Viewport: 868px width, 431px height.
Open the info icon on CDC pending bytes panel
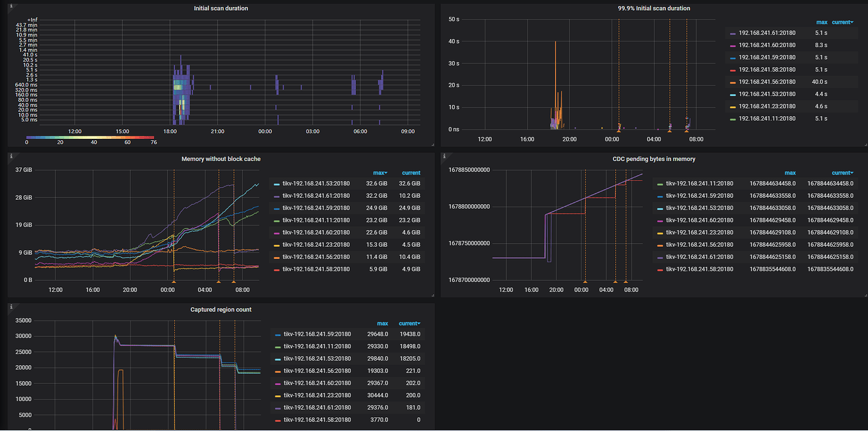[x=444, y=156]
